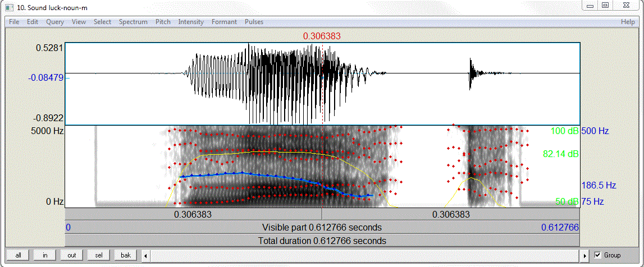This screenshot has width=644, height=267.
Task: Click the 50 dB intensity minimum label
Action: pyautogui.click(x=567, y=201)
